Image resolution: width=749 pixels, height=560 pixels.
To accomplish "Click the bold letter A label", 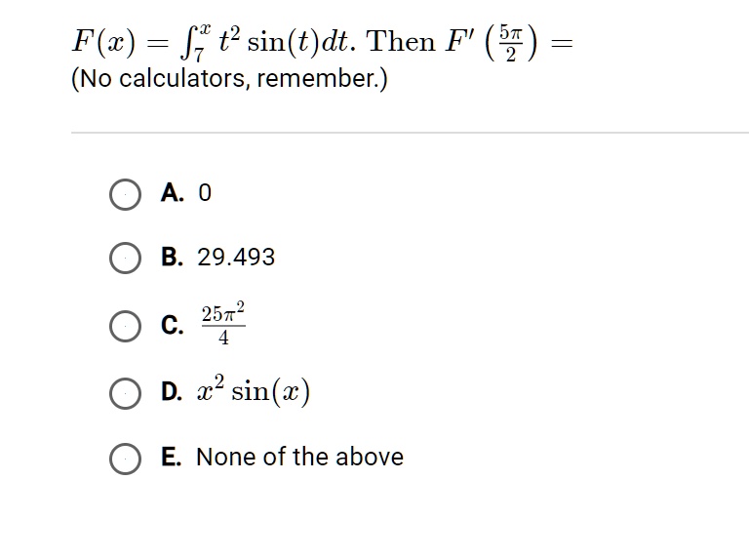I will [173, 193].
